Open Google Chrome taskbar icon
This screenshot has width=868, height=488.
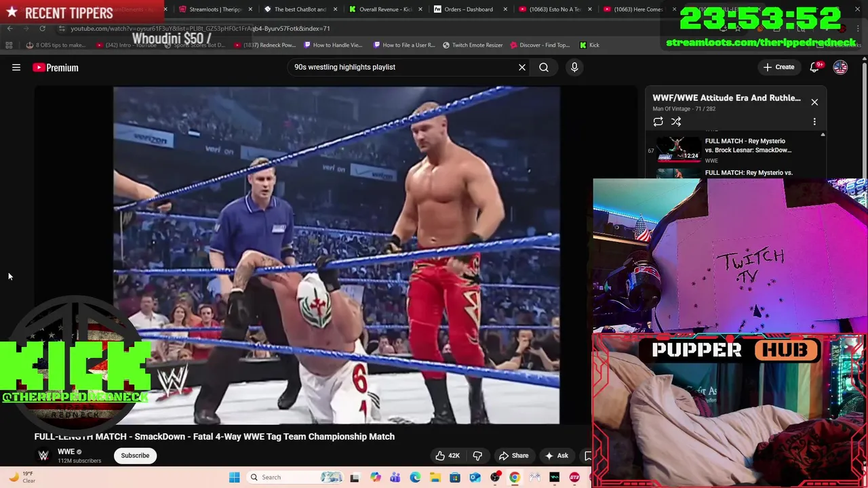point(515,477)
